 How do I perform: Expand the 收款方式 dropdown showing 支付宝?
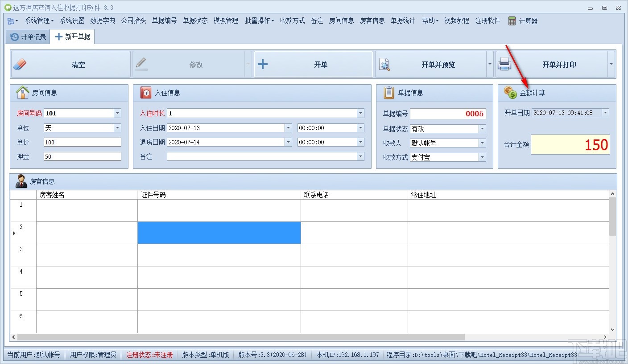coord(482,157)
